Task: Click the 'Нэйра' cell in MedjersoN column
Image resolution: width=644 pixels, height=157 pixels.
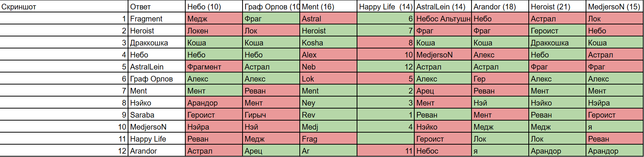Action: 615,103
